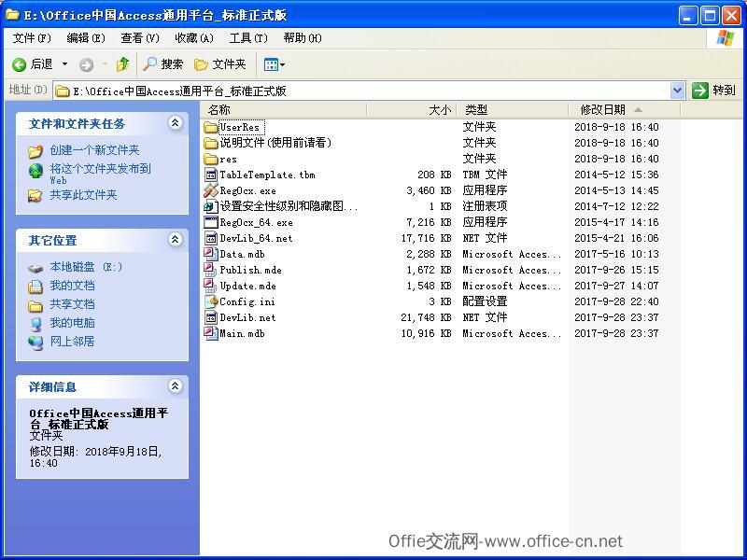Open the 我的电脑 link
This screenshot has height=560, width=747.
(x=73, y=322)
